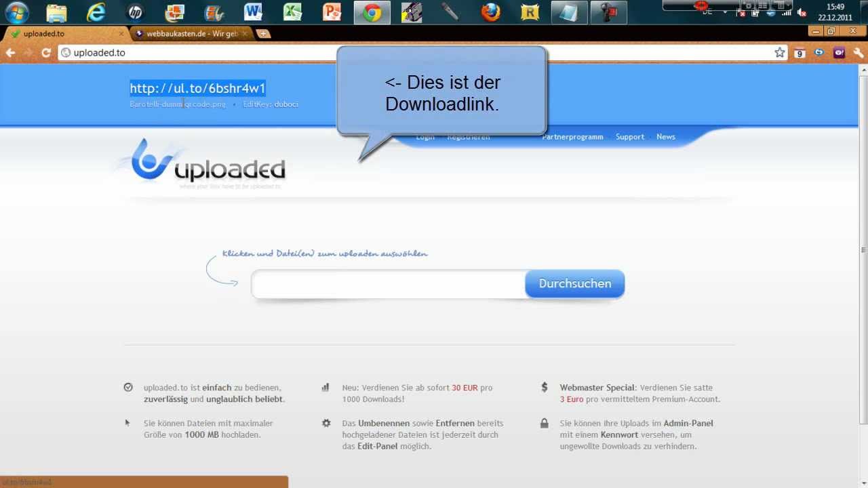The width and height of the screenshot is (868, 488).
Task: Reload the uploaded.to page
Action: [46, 52]
